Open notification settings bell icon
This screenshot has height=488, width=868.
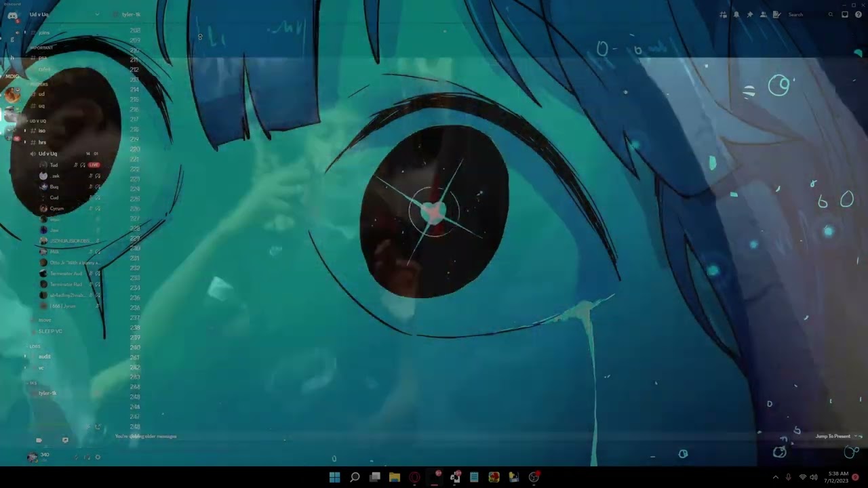tap(736, 14)
